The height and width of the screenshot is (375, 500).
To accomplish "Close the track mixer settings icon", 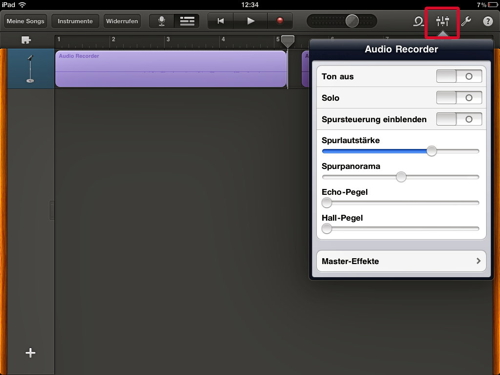I will pyautogui.click(x=442, y=21).
